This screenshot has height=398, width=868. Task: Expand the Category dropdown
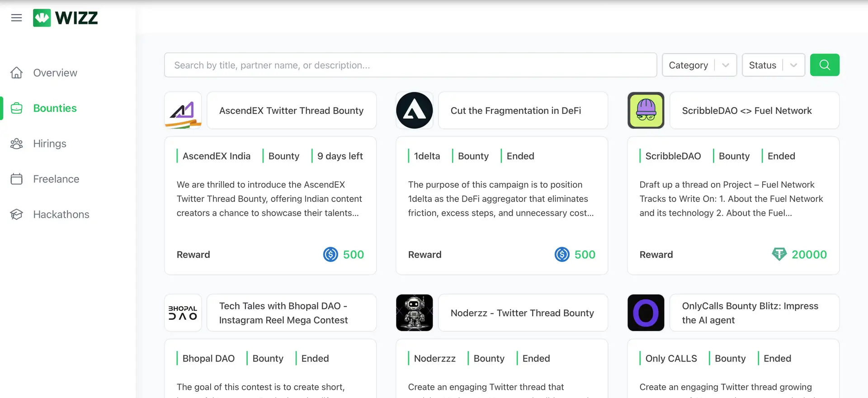699,65
